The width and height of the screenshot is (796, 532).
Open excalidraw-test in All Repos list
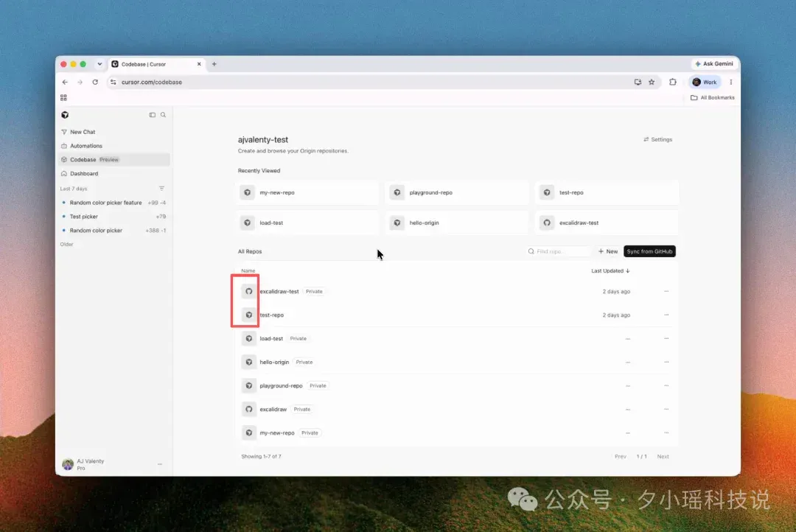pyautogui.click(x=279, y=291)
